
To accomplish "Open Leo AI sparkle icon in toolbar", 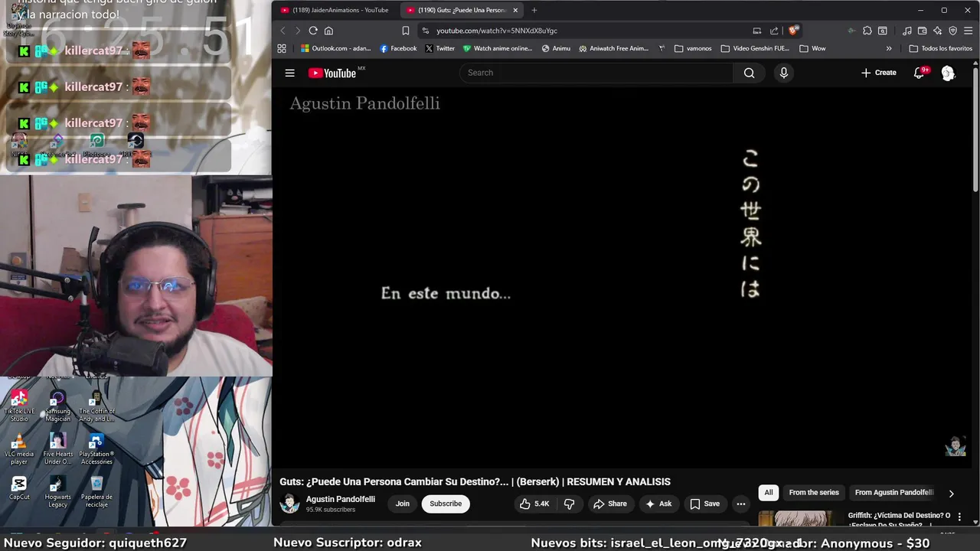I will [x=937, y=31].
